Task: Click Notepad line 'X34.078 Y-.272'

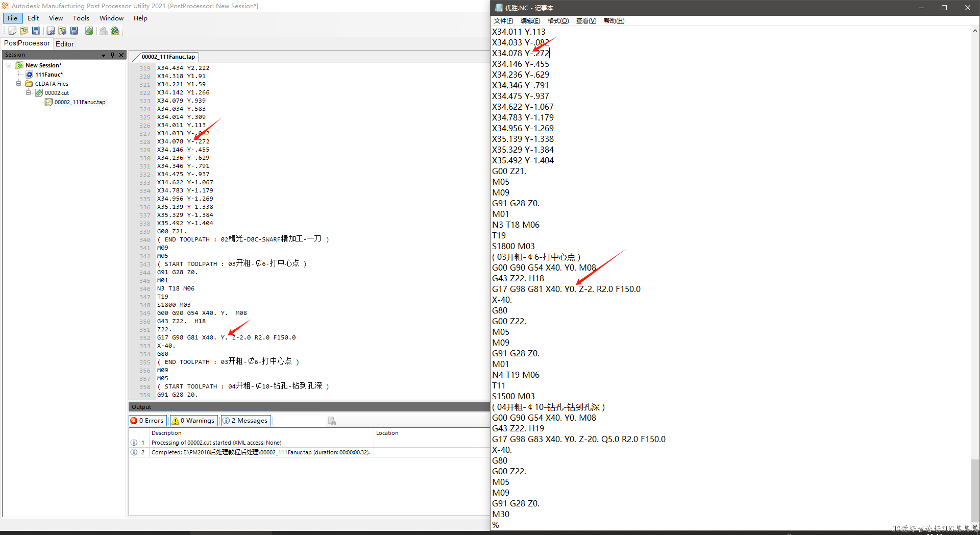Action: tap(521, 53)
